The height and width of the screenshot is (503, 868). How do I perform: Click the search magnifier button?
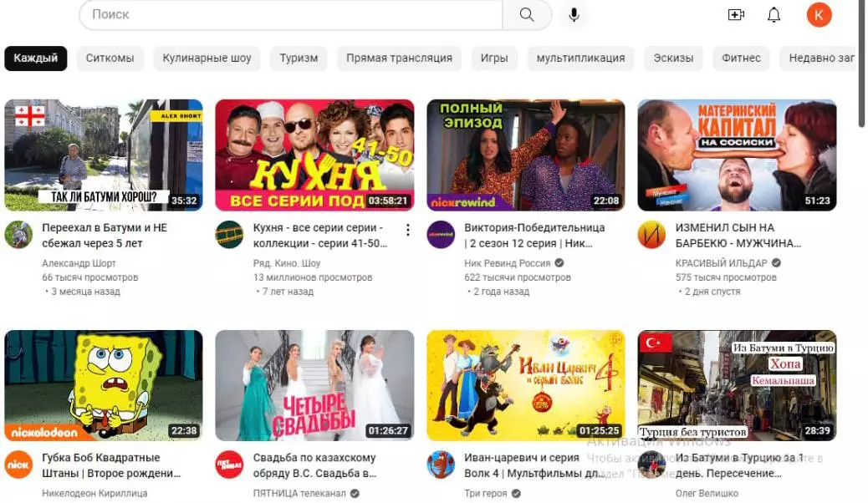[527, 14]
